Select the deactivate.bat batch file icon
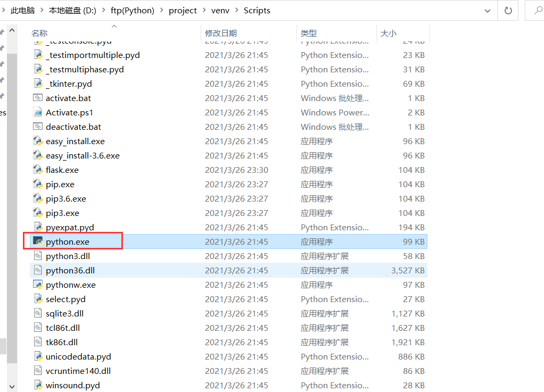Screen dimensions: 544x392 tap(38, 127)
